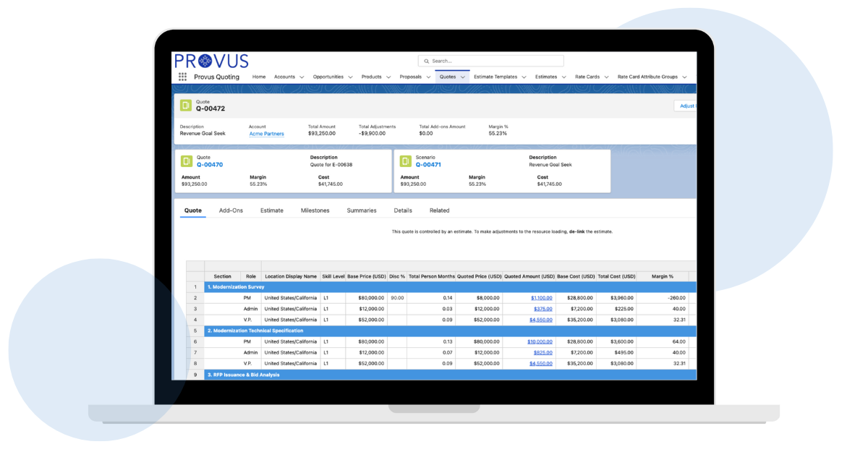Click the $1,100.00 quoted amount link
Image resolution: width=868 pixels, height=452 pixels.
[x=541, y=298]
